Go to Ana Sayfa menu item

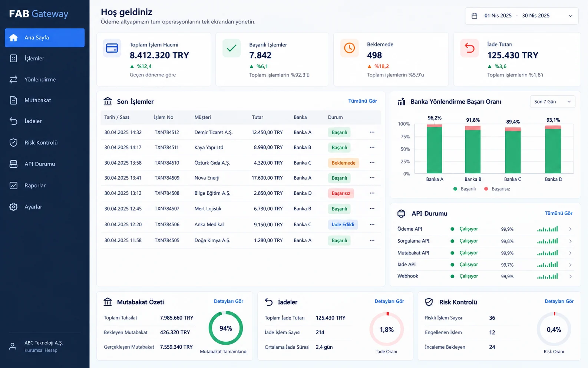[x=44, y=37]
